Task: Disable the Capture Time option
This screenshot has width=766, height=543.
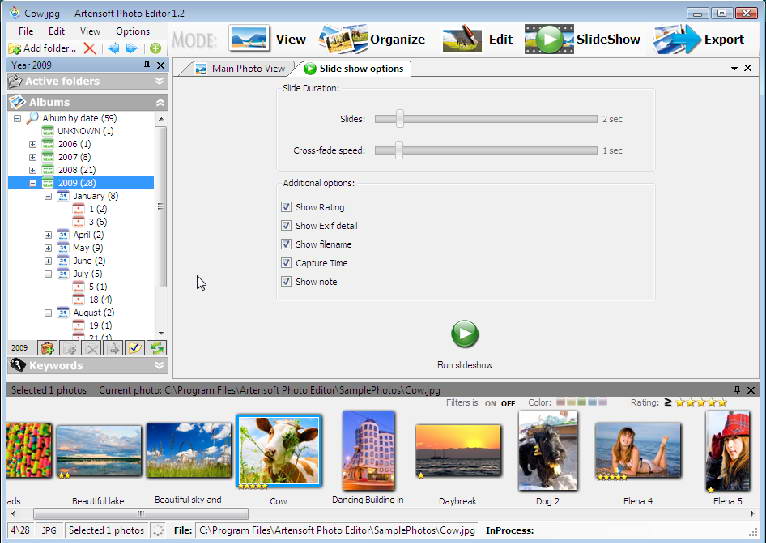Action: [287, 263]
